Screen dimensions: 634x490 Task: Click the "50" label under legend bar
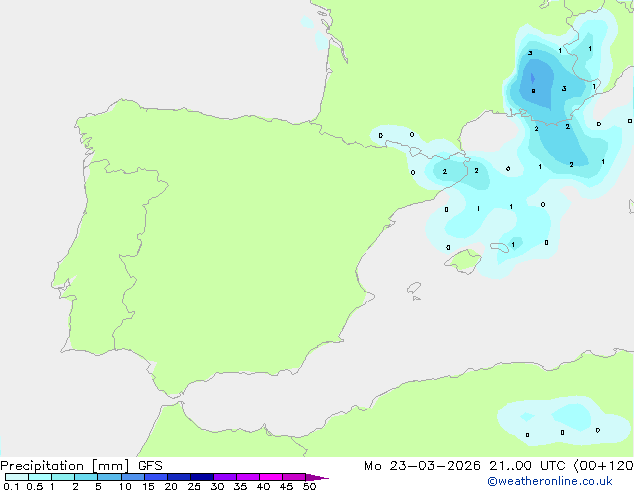coord(309,486)
